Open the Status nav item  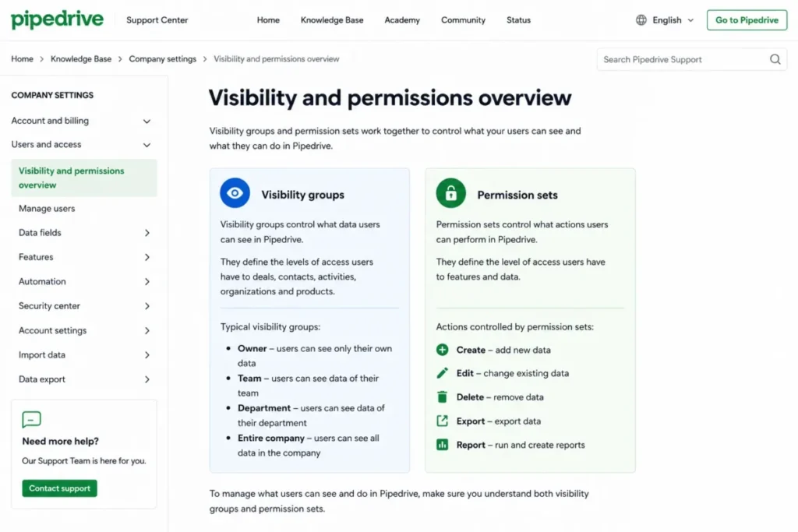point(518,19)
